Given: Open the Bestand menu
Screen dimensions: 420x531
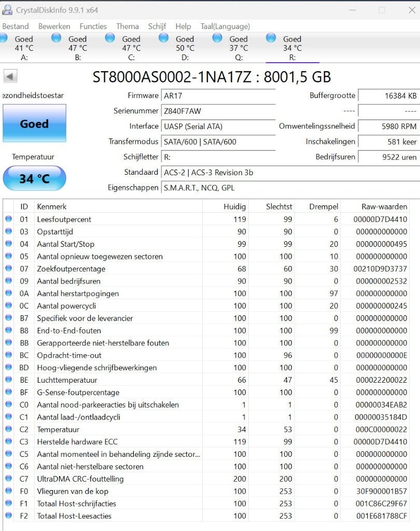Looking at the screenshot, I should click(15, 26).
